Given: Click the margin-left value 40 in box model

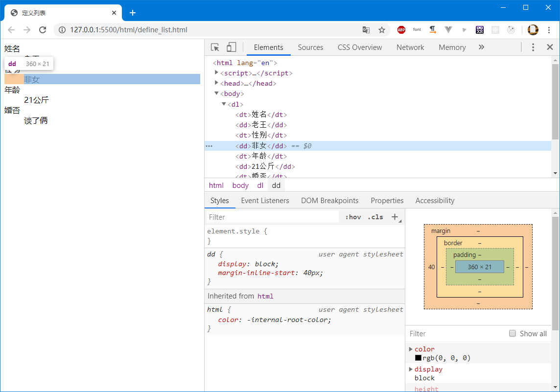Looking at the screenshot, I should 431,267.
